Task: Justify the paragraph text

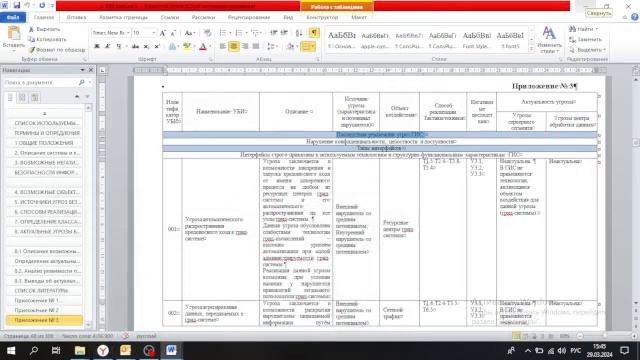Action: tap(256, 47)
